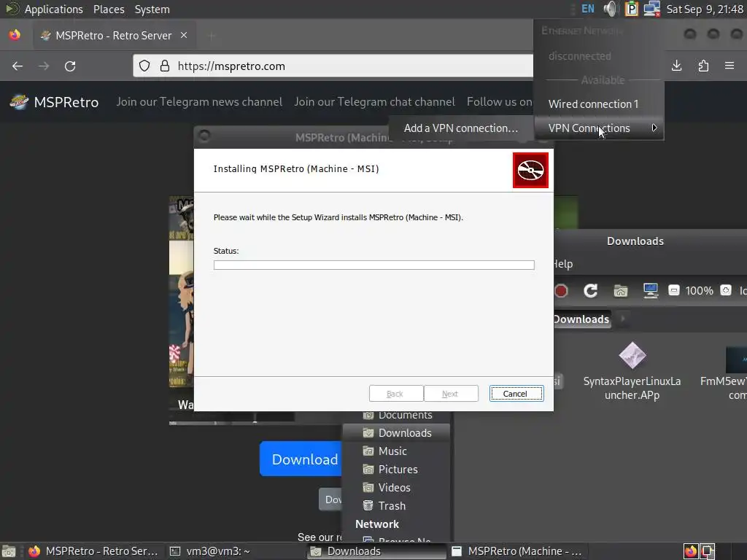
Task: Click the 100% zoom level text
Action: point(700,290)
